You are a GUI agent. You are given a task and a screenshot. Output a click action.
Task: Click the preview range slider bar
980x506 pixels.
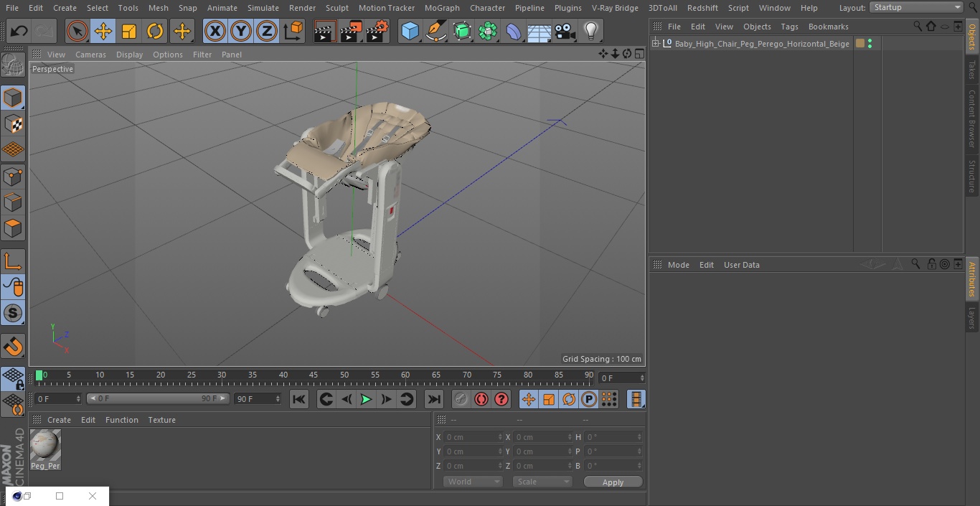pos(158,398)
